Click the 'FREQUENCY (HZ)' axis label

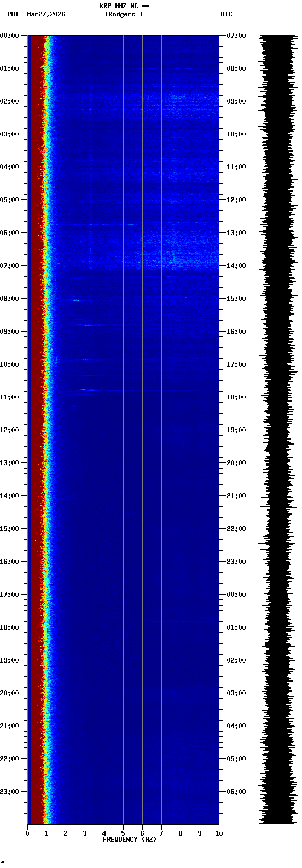130,840
